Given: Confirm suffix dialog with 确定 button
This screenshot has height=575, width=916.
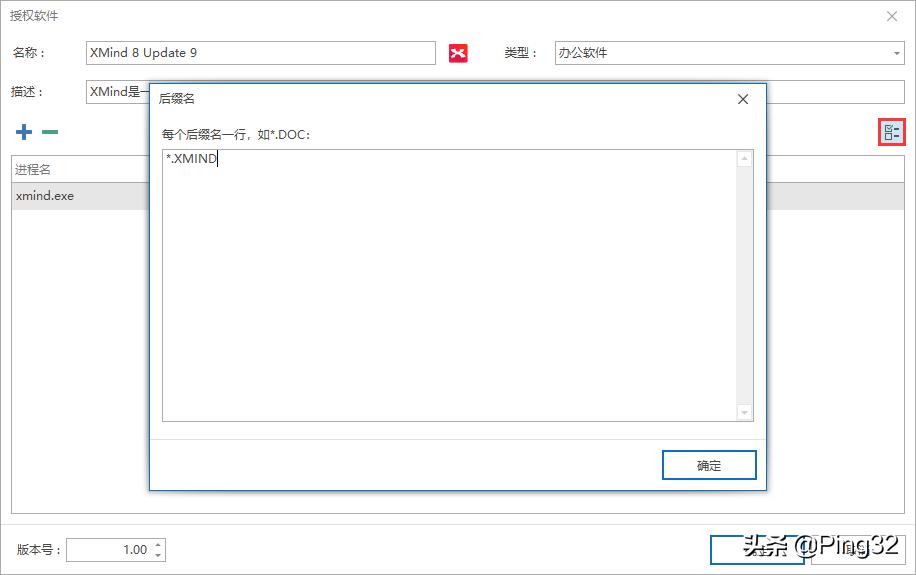Looking at the screenshot, I should [709, 465].
